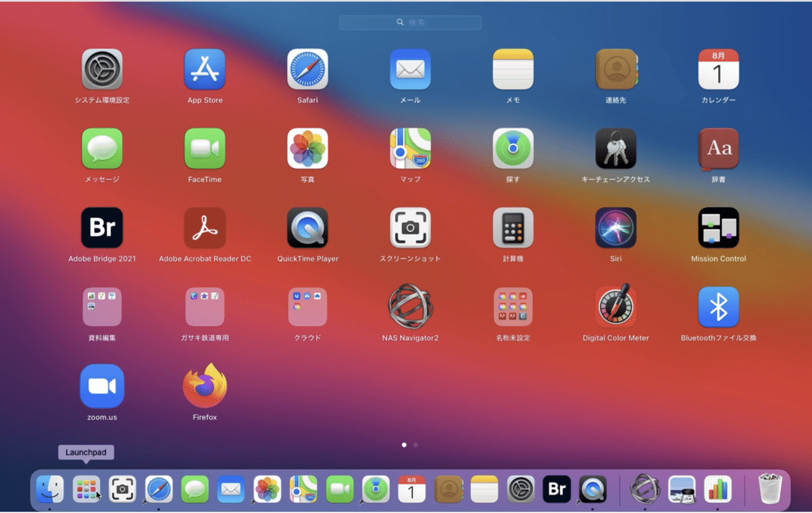
Task: Launch Adobe Bridge 2021 from Launchpad grid
Action: click(x=102, y=227)
